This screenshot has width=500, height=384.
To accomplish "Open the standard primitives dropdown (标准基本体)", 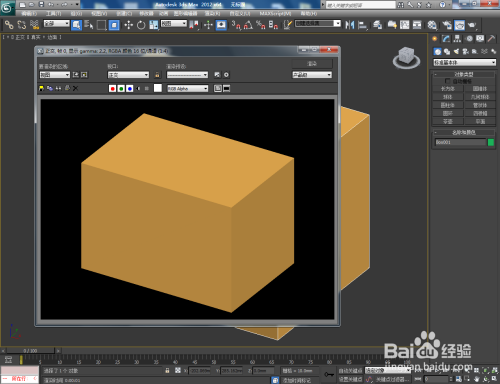I will [x=465, y=62].
